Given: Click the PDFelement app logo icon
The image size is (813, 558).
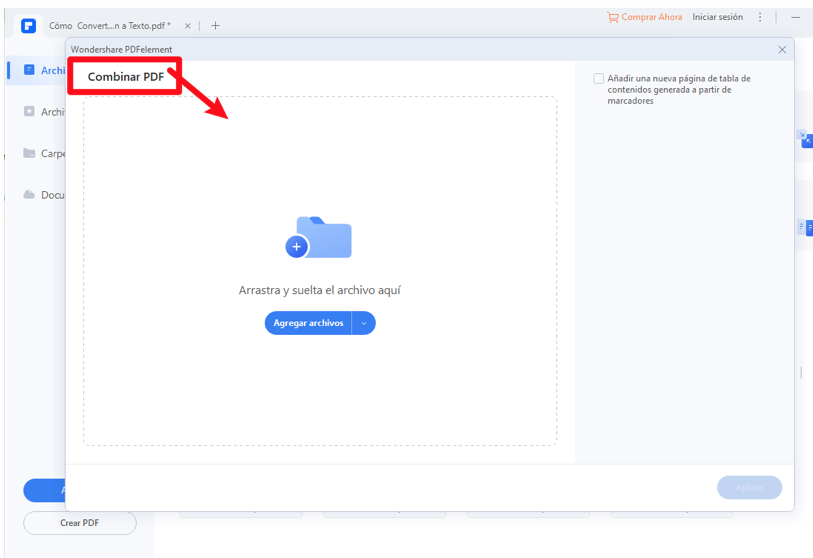Looking at the screenshot, I should 29,25.
